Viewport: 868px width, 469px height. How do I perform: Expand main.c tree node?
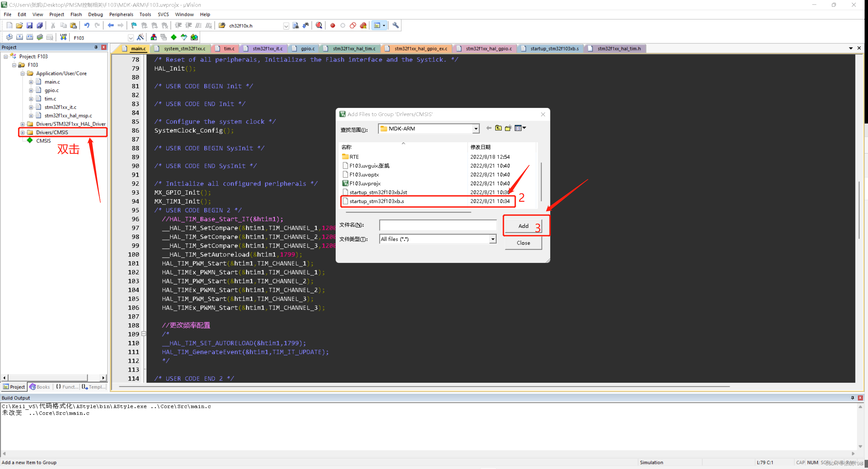click(x=31, y=82)
